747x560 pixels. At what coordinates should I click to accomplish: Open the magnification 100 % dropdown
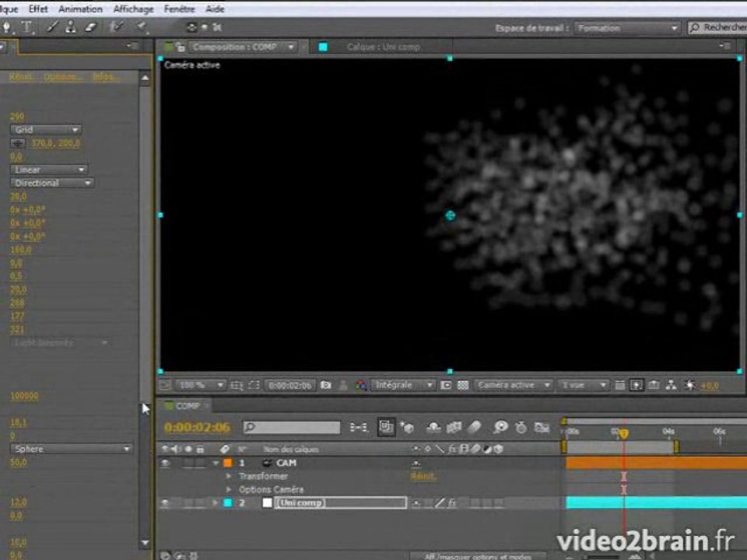[201, 385]
